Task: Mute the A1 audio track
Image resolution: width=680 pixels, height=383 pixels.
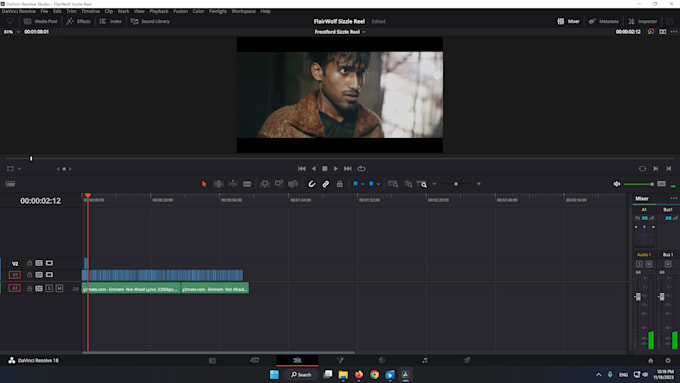Action: [59, 288]
